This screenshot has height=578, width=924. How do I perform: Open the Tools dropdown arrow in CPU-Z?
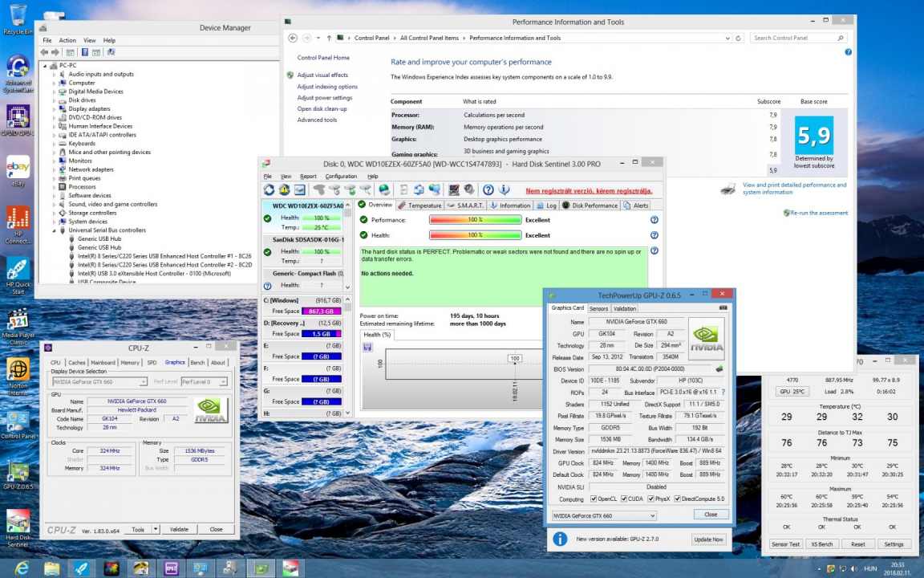(x=156, y=529)
